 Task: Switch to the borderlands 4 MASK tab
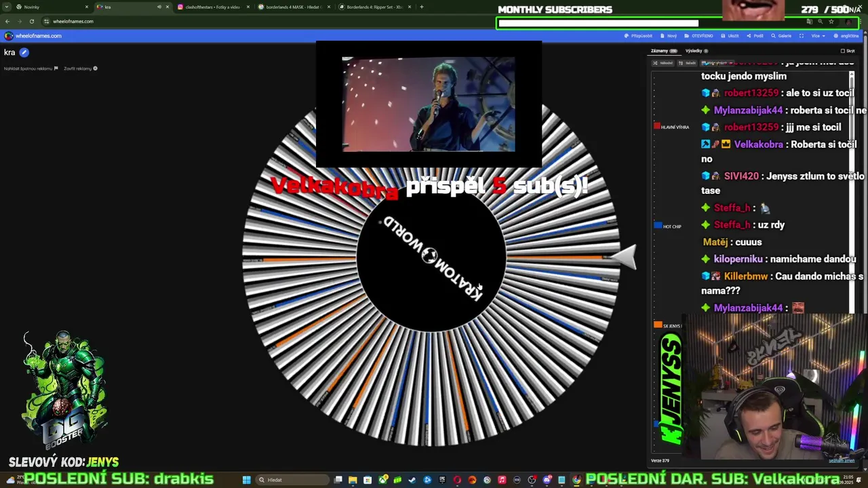click(x=293, y=7)
